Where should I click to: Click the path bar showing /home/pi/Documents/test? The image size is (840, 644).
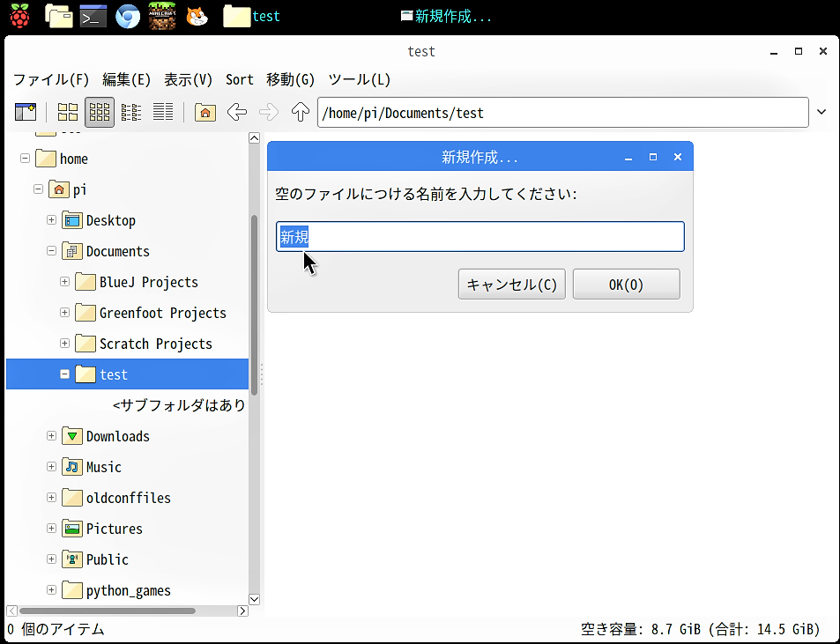coord(562,113)
